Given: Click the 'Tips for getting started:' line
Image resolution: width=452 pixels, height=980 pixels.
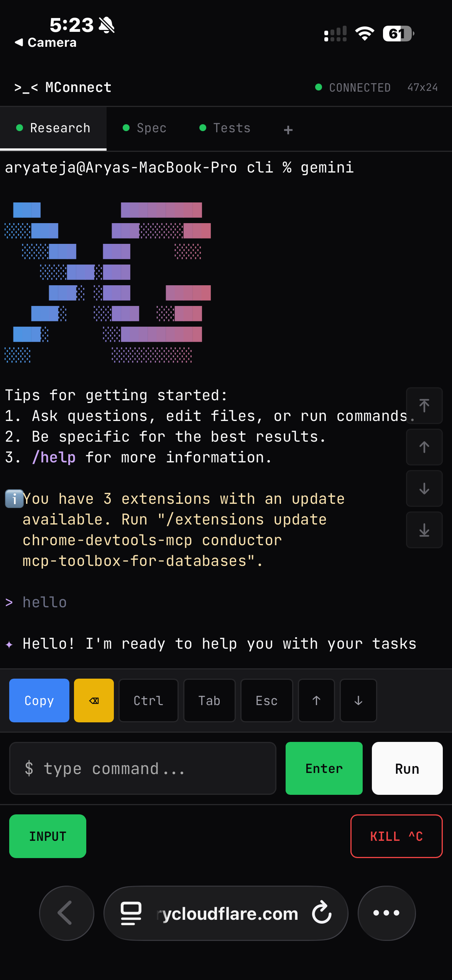Looking at the screenshot, I should tap(116, 395).
